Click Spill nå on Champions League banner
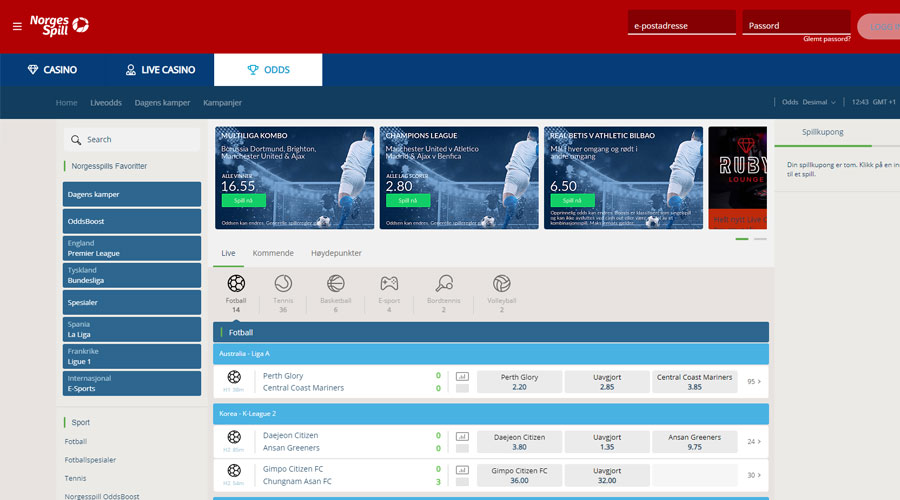This screenshot has height=500, width=900. tap(408, 200)
